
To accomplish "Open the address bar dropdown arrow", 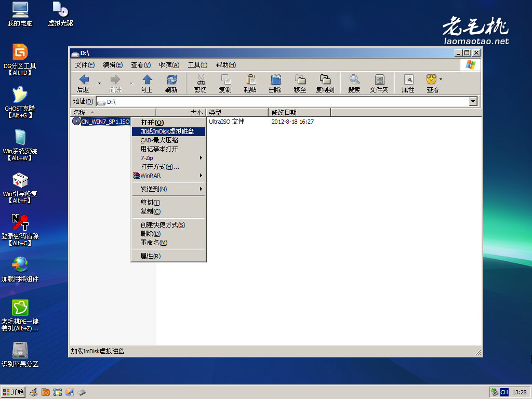I will point(473,101).
